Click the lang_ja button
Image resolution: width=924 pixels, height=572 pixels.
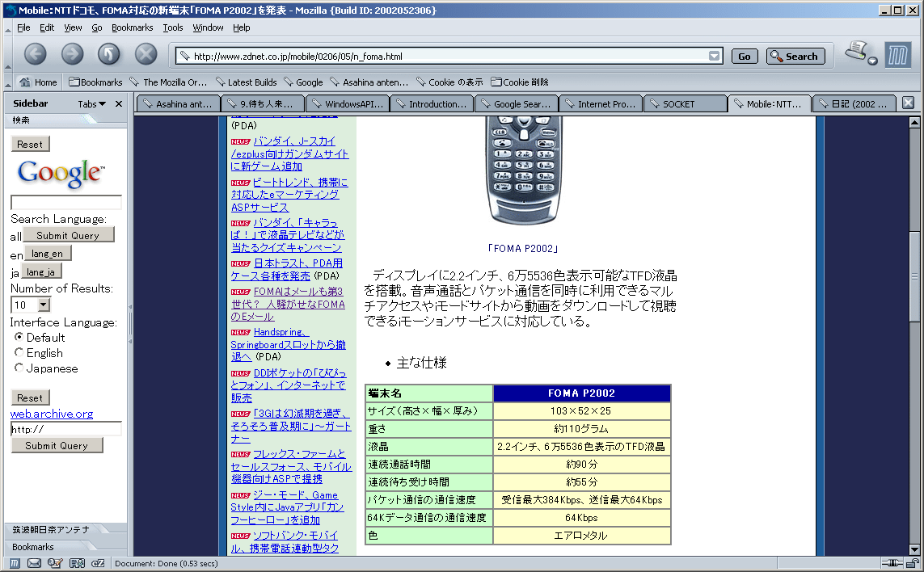pyautogui.click(x=41, y=271)
